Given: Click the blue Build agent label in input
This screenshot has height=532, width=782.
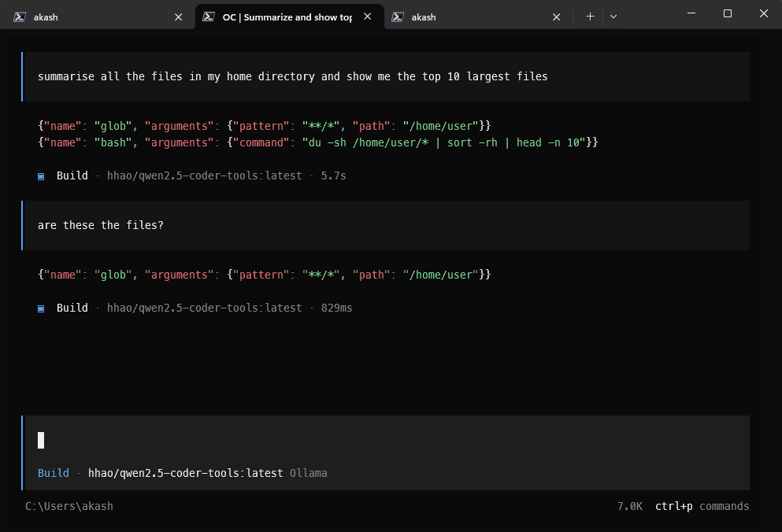Looking at the screenshot, I should [x=54, y=473].
